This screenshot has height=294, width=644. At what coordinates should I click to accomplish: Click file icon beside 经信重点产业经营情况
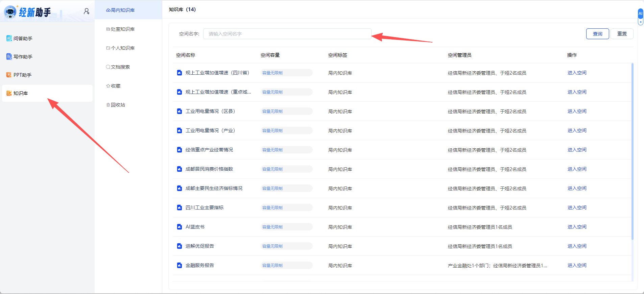(180, 150)
